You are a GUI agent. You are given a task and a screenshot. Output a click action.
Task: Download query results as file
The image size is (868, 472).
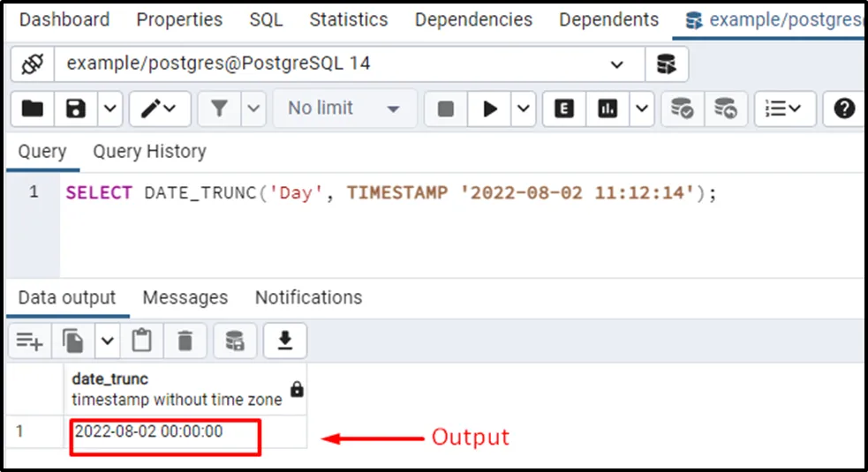[x=284, y=341]
